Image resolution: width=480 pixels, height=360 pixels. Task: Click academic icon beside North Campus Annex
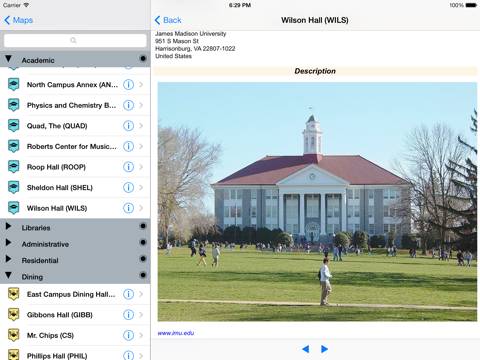tap(13, 85)
